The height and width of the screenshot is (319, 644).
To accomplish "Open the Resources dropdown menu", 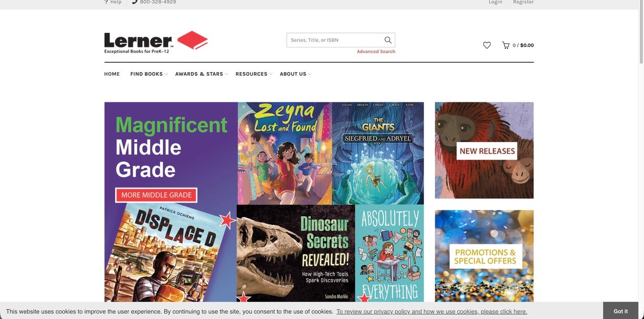I will [253, 74].
